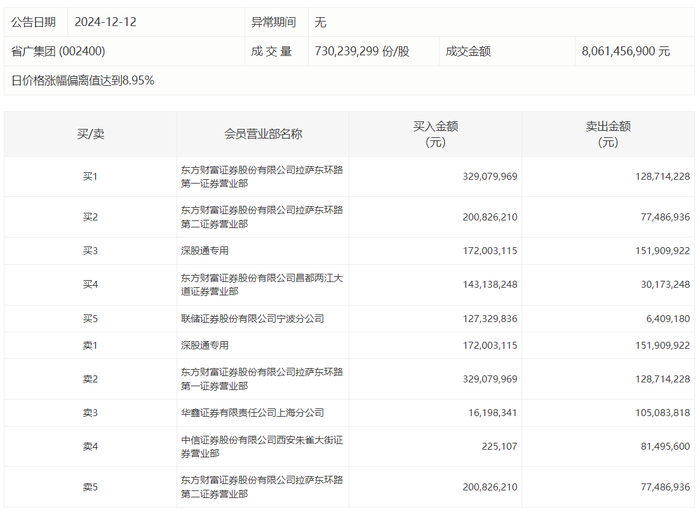Click the 卖2 row branch name 拉萨东环路第一证券营业部

(262, 379)
